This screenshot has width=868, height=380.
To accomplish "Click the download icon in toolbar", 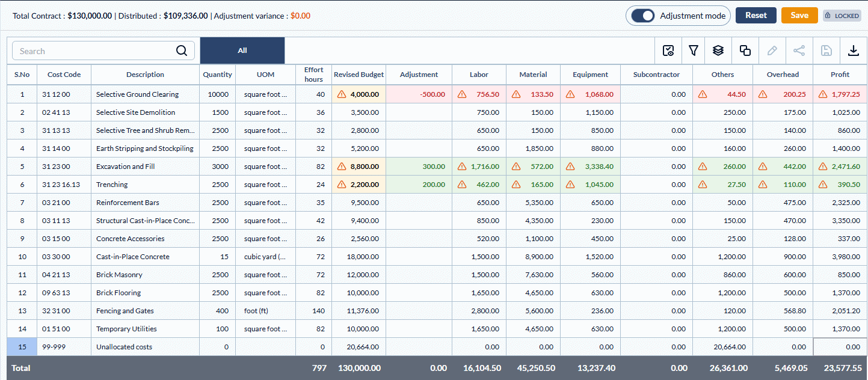I will pos(853,51).
